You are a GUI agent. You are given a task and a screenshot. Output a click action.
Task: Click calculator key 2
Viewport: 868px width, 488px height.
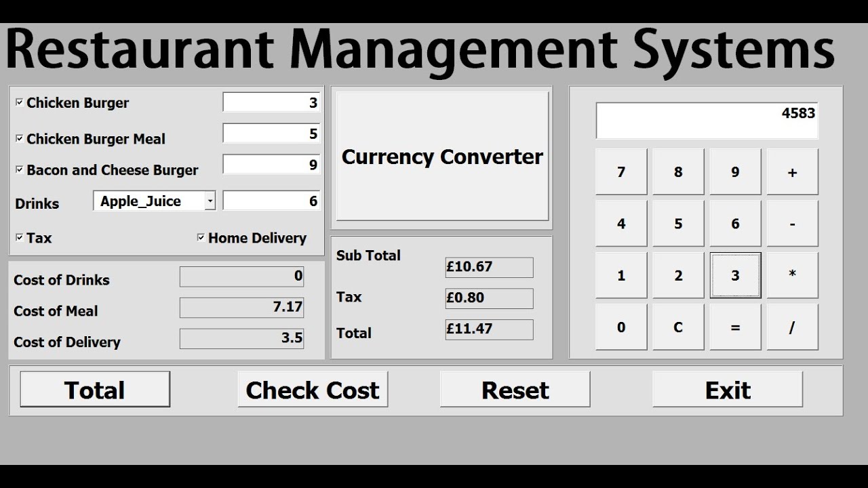678,275
